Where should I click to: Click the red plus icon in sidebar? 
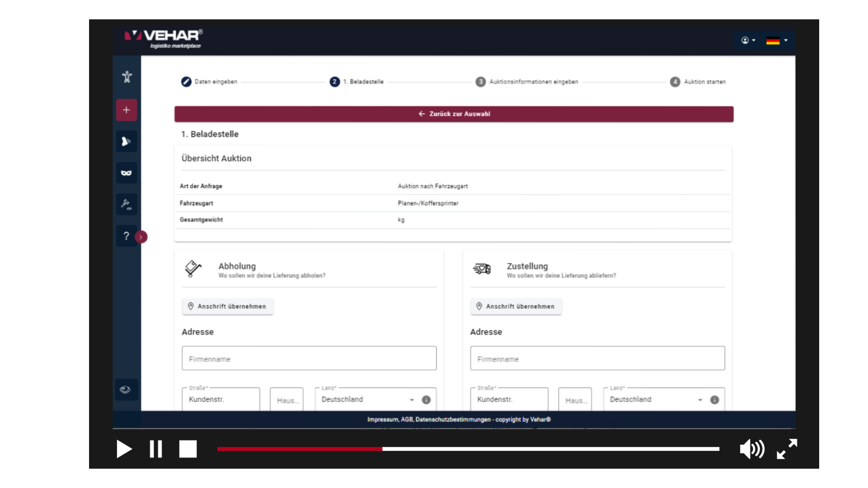pos(127,110)
